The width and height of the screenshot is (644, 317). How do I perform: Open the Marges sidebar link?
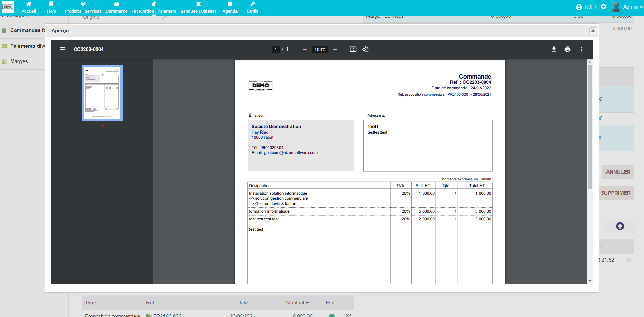point(19,61)
